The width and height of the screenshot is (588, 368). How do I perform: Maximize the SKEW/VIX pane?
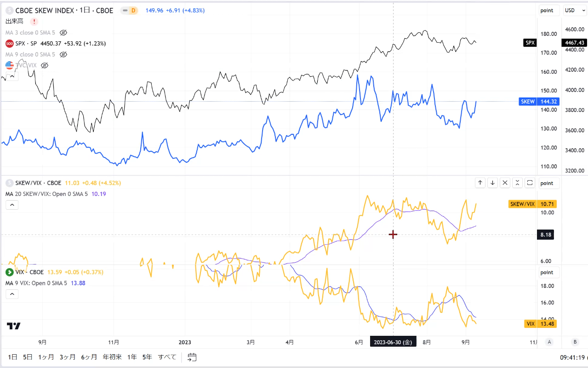[x=530, y=183]
